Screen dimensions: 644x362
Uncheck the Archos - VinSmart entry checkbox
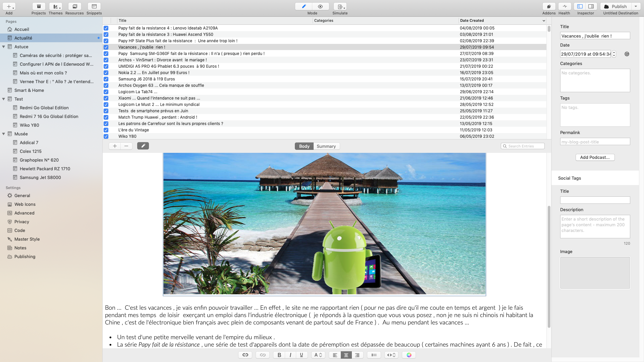coord(106,60)
